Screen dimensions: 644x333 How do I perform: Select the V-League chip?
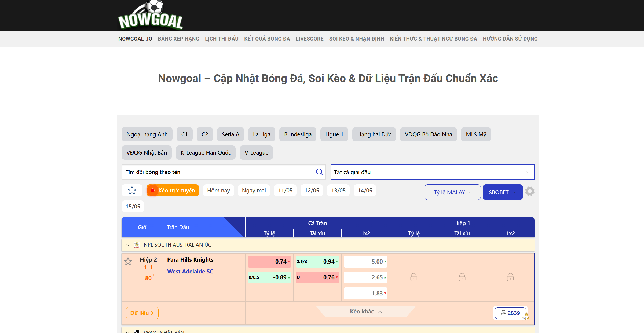click(256, 152)
